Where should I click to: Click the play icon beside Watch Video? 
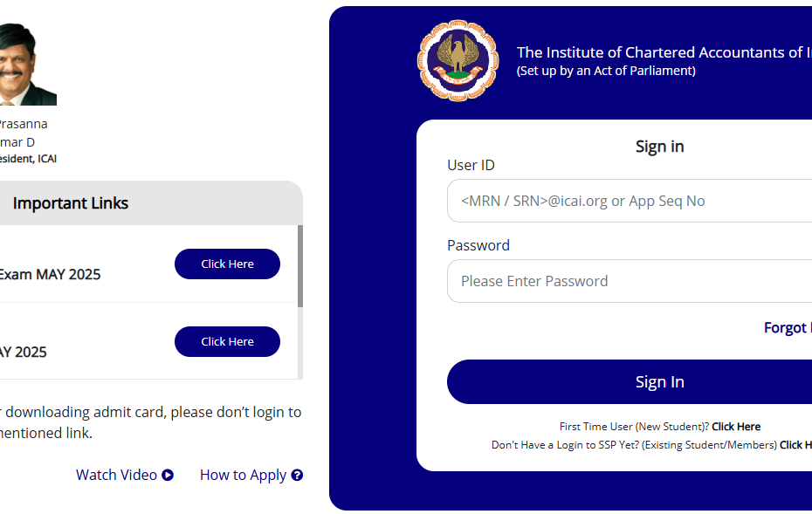tap(168, 475)
